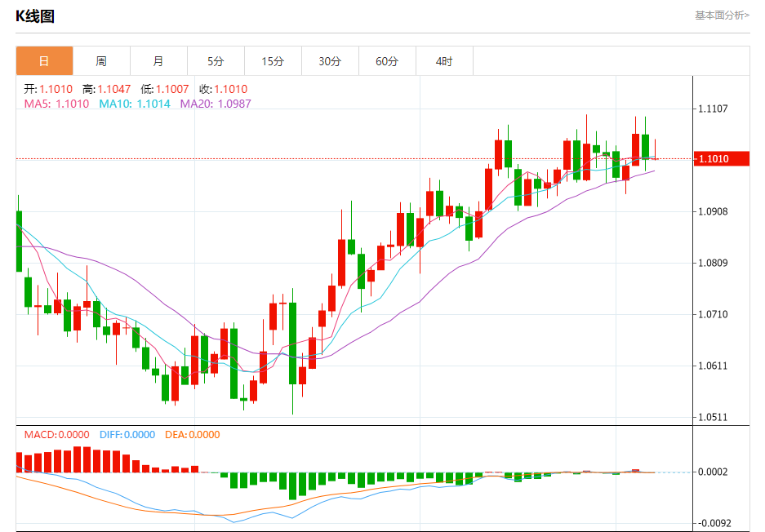The image size is (765, 532).
Task: Click the MA10: 1.1014 indicator label
Action: click(x=135, y=104)
